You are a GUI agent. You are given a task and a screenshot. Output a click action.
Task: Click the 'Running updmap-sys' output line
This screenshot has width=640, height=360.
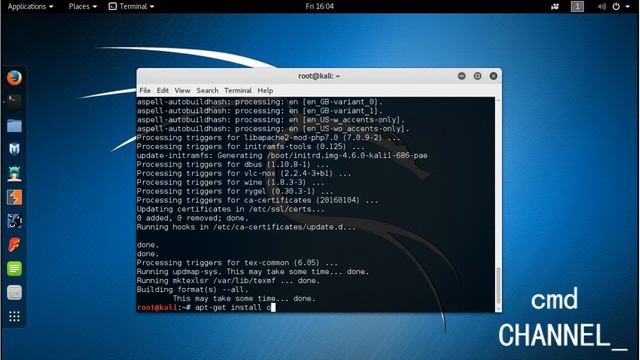[x=253, y=271]
